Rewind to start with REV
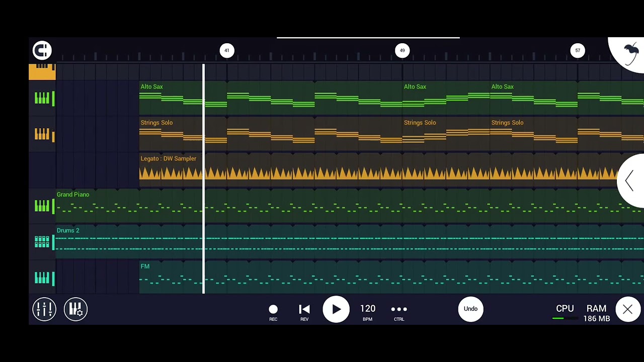 [x=304, y=312]
